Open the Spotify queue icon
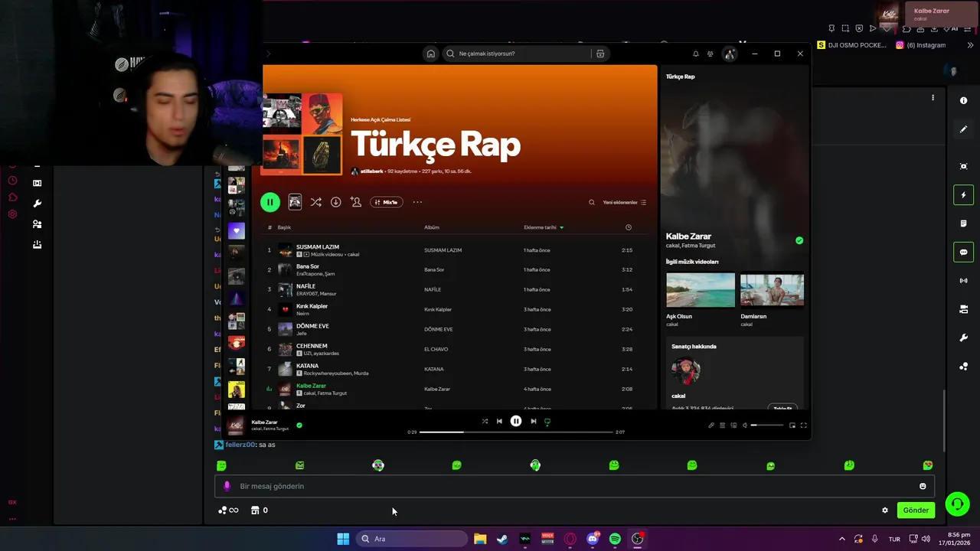 [722, 425]
